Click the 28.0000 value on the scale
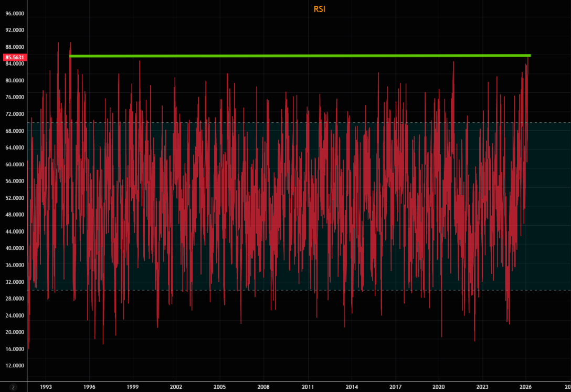This screenshot has height=392, width=571. point(14,299)
